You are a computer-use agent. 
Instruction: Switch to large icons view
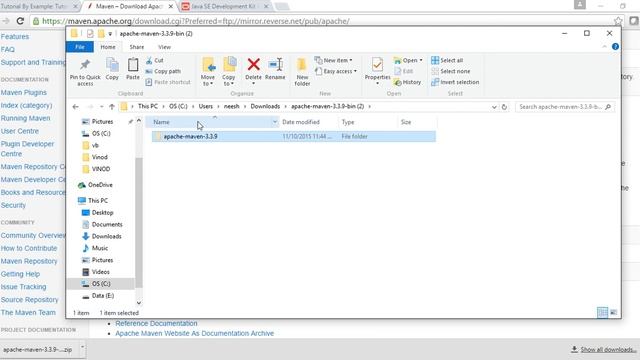[613, 313]
